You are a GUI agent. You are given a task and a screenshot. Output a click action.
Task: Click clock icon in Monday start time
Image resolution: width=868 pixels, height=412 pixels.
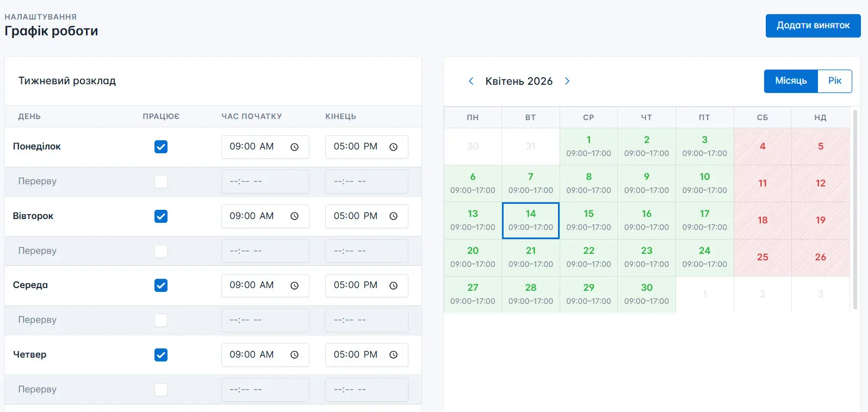[294, 147]
